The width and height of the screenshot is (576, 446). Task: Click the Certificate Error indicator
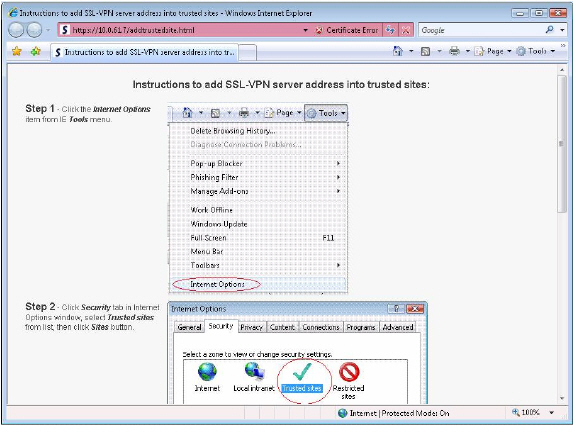pyautogui.click(x=347, y=30)
